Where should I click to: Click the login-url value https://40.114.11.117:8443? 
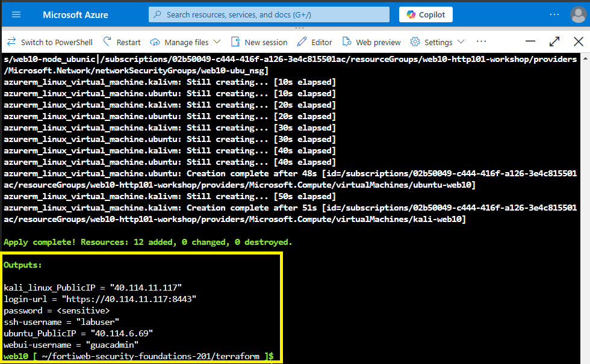[129, 299]
